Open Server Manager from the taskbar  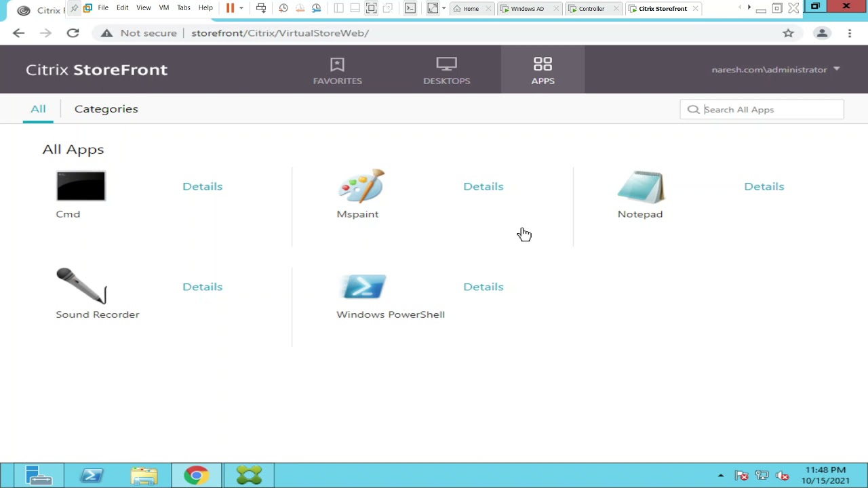pyautogui.click(x=39, y=476)
